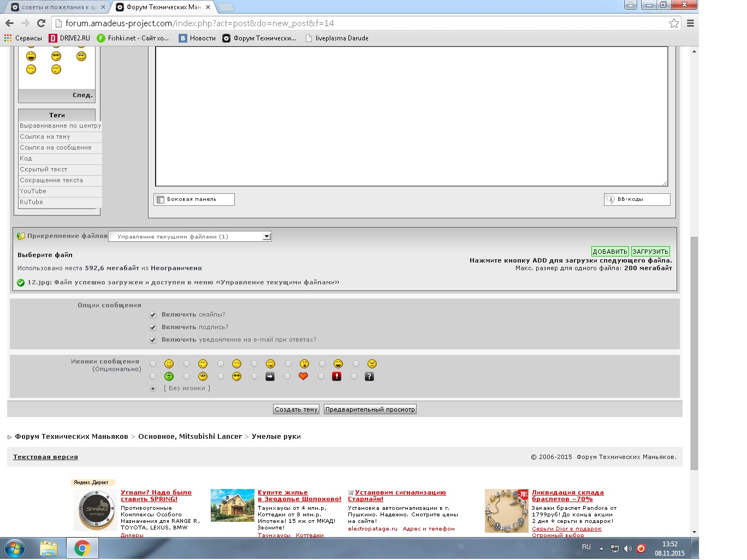The image size is (747, 560).
Task: Click the bookmark star icon in address bar
Action: pos(674,23)
